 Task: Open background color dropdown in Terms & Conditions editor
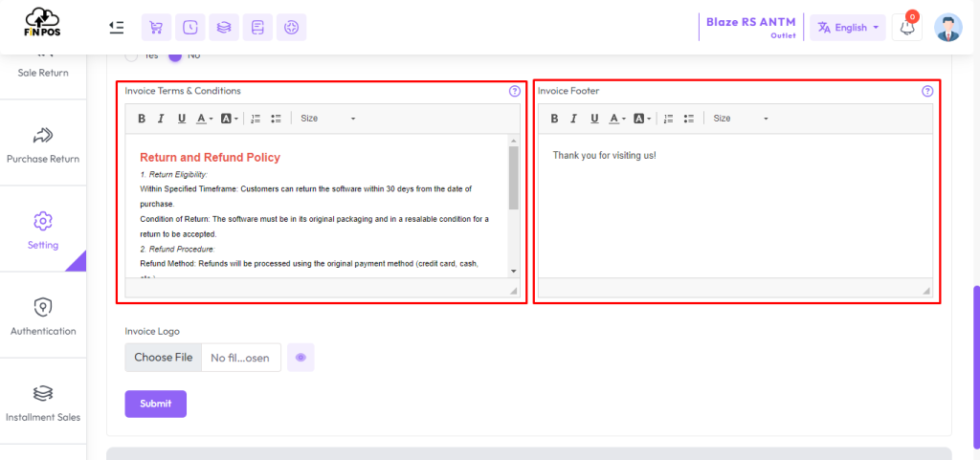230,119
